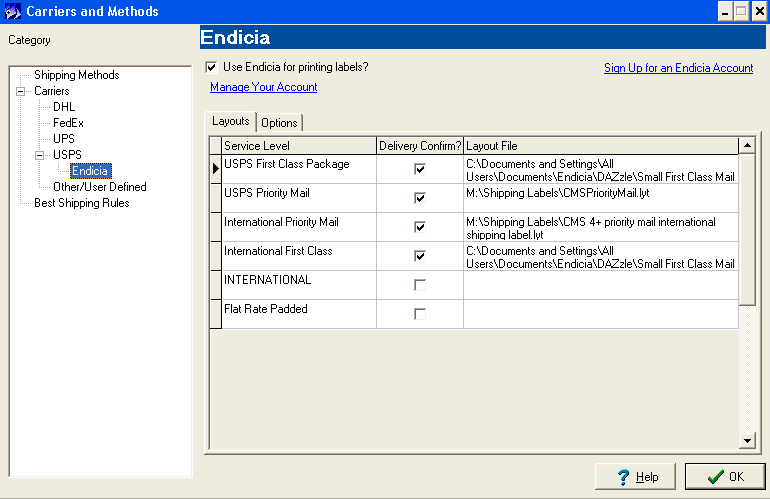Screen dimensions: 770x499
Task: Toggle Delivery Confirm for USPS First Class Package
Action: point(420,169)
